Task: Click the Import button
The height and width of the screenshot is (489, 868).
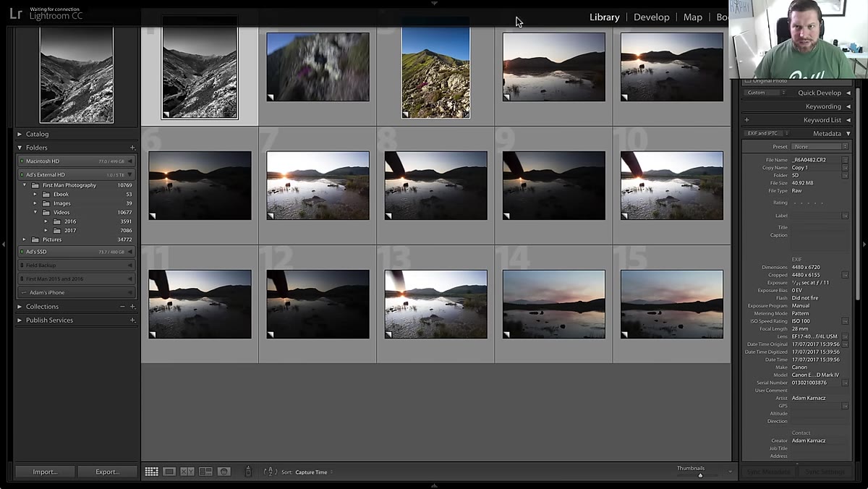Action: point(45,472)
